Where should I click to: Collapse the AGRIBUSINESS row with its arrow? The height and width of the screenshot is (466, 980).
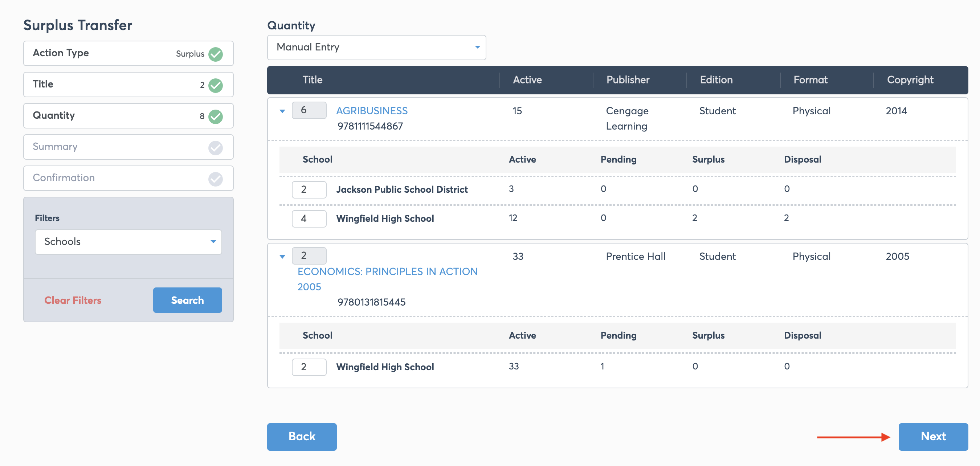point(282,111)
